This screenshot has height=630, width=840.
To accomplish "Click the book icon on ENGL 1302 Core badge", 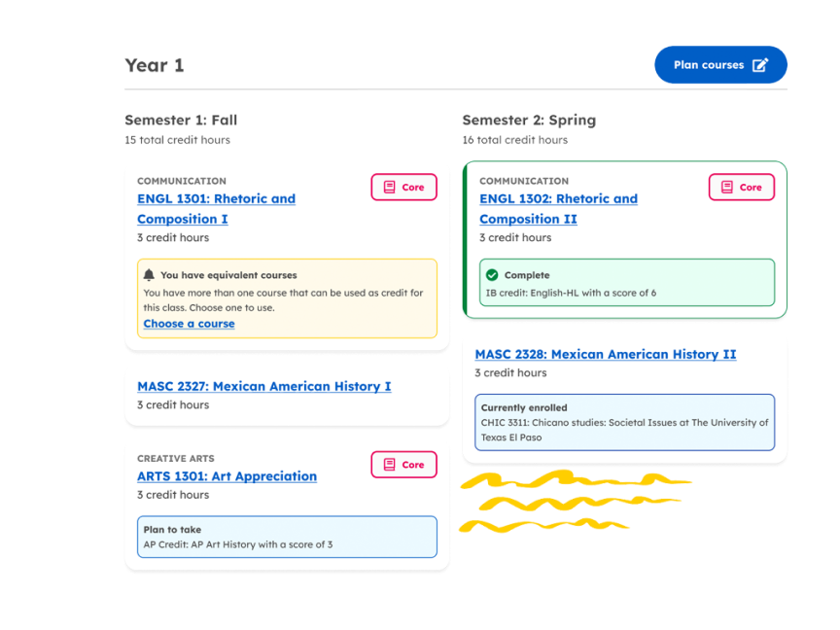I will (x=726, y=188).
